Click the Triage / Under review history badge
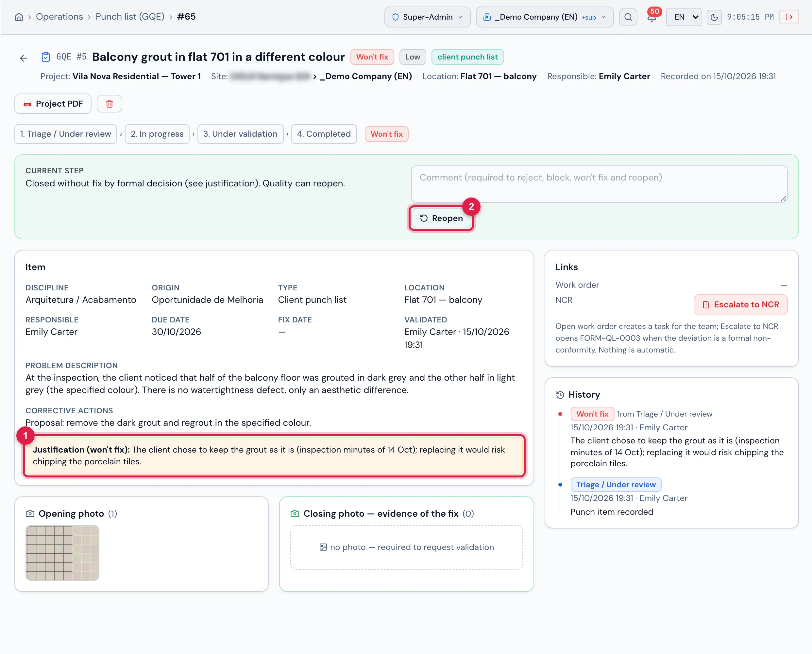Image resolution: width=812 pixels, height=654 pixels. click(616, 485)
